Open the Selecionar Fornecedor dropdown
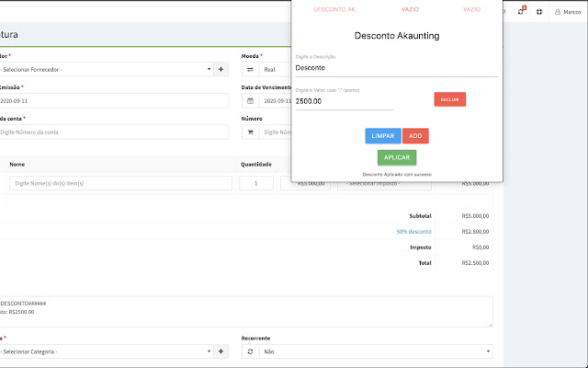 tap(106, 70)
